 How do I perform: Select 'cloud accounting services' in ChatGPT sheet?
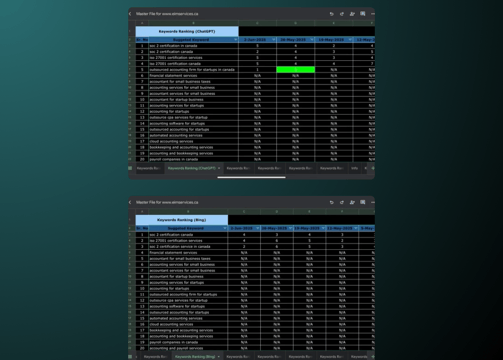point(193,141)
